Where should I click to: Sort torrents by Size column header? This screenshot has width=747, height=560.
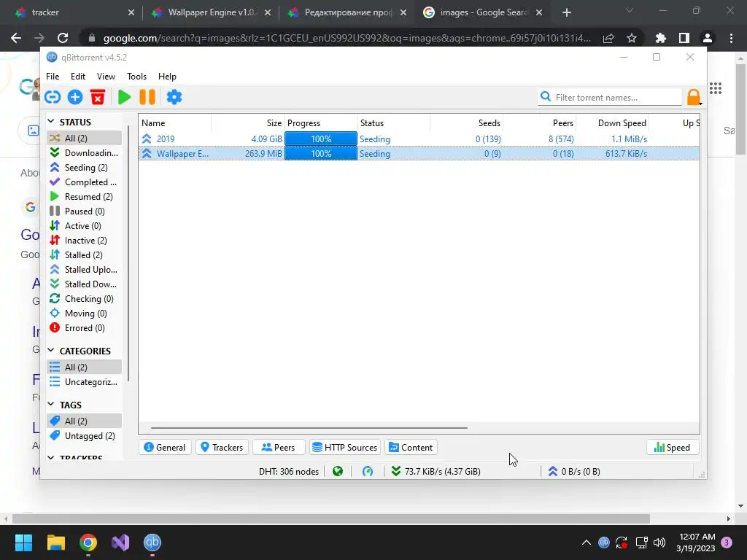coord(248,122)
